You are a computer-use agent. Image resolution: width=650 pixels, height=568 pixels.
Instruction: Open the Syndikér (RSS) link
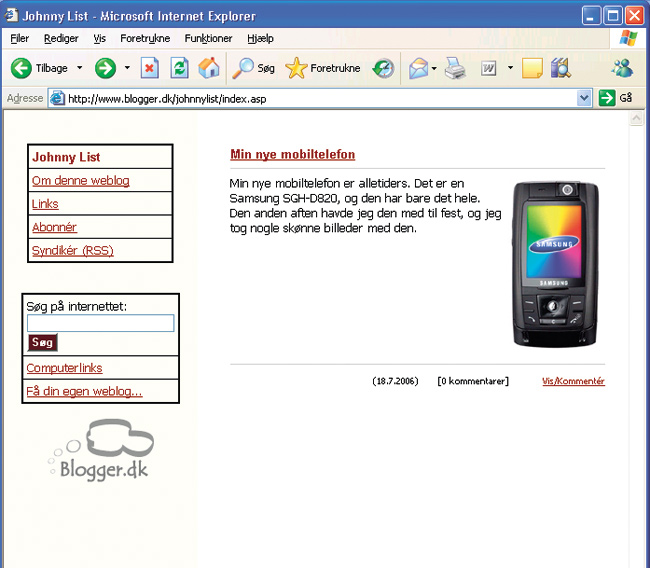pos(73,250)
